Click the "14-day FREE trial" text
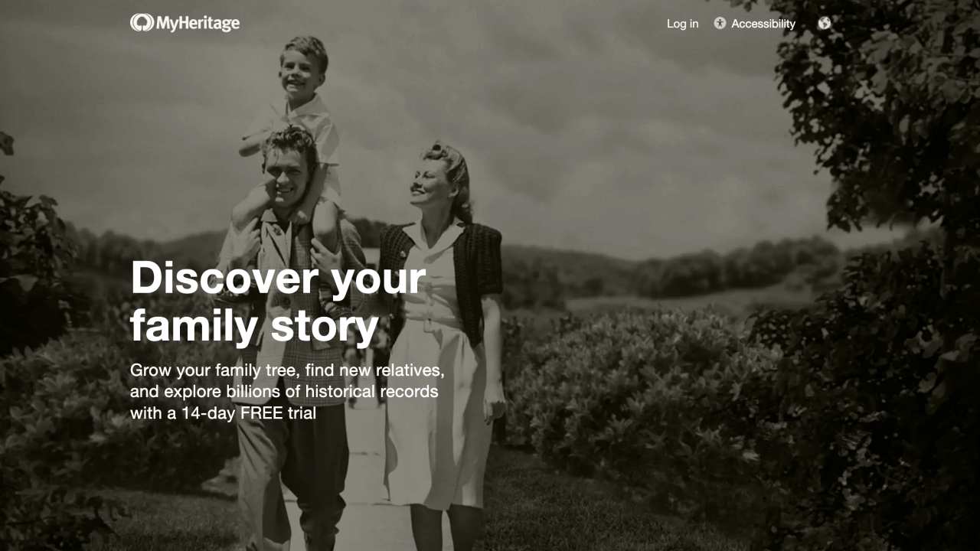Screen dimensions: 980x551 pos(249,413)
